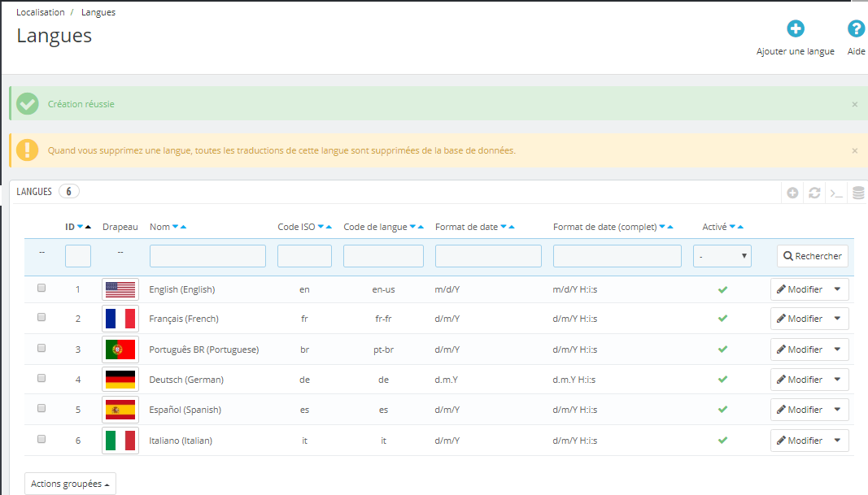
Task: Refresh the languages list
Action: [814, 193]
